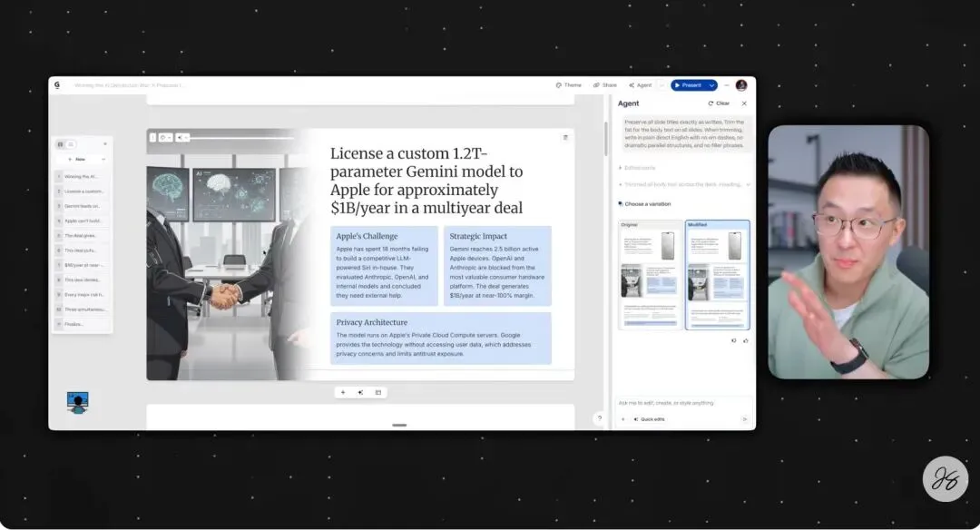Open the Present dropdown chevron
Screen dimensions: 980x530
712,85
